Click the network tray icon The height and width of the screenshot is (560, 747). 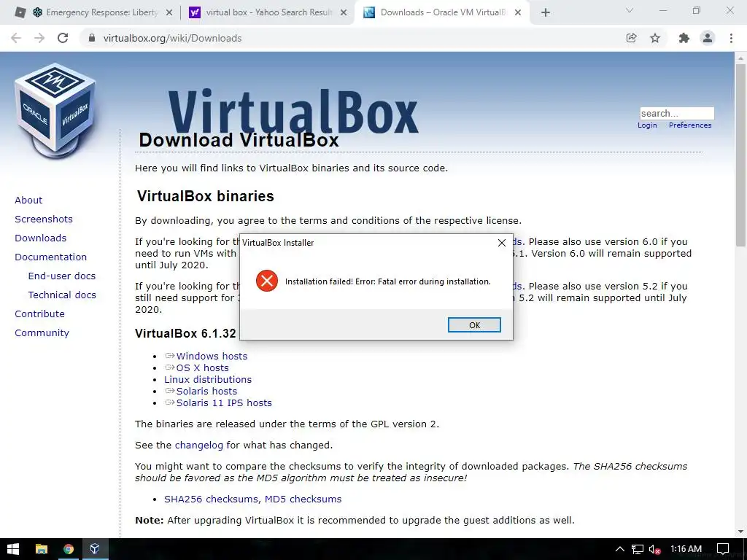point(638,549)
